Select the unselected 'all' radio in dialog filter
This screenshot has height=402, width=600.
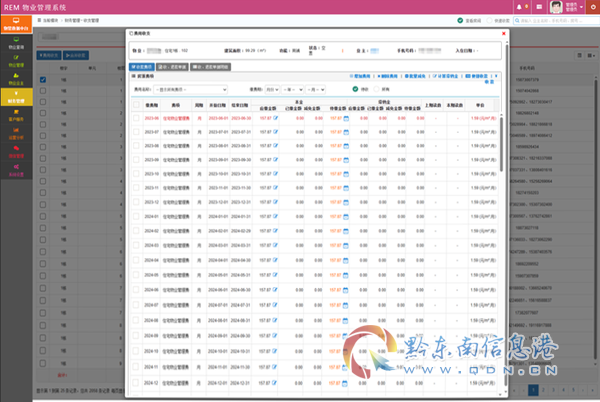(x=377, y=89)
